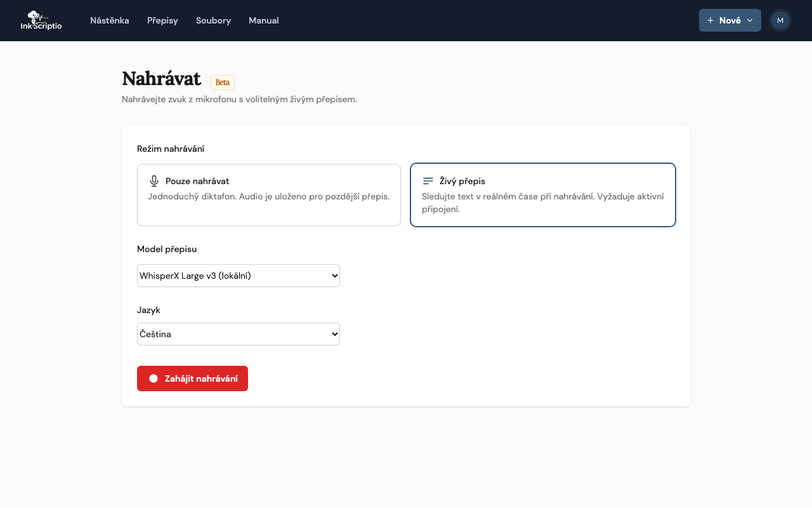Image resolution: width=812 pixels, height=508 pixels.
Task: Open Přepisy in navigation
Action: 162,20
